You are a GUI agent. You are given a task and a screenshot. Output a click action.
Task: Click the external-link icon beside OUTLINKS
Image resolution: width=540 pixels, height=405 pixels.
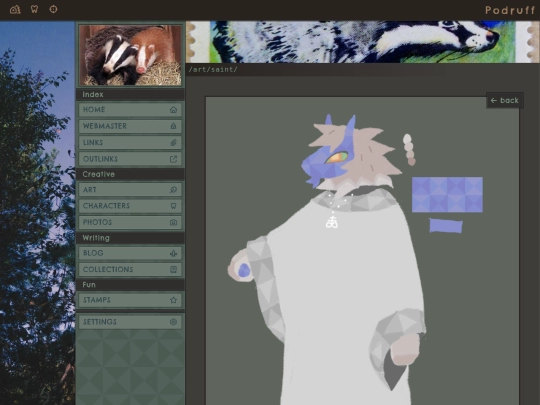[x=173, y=159]
